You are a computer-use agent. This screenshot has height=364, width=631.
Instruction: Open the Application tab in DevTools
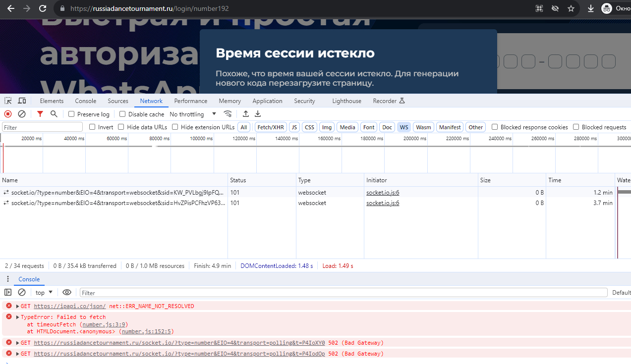tap(267, 101)
